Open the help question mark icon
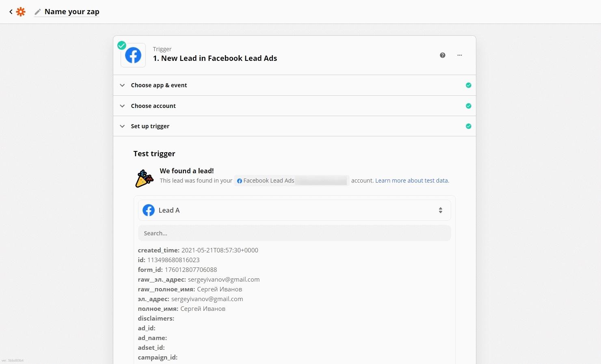Screen dimensions: 601x364 click(x=443, y=55)
